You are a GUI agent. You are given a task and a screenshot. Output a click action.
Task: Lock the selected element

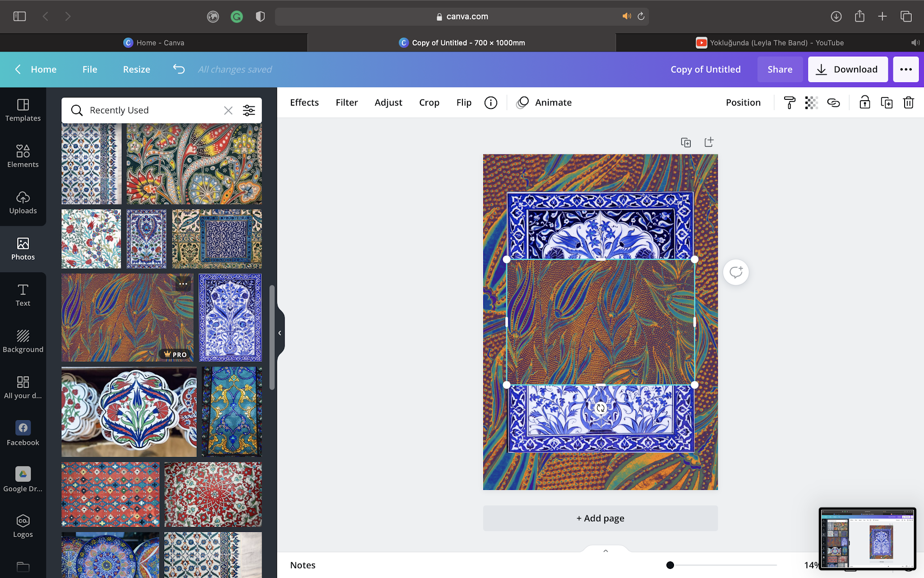864,103
